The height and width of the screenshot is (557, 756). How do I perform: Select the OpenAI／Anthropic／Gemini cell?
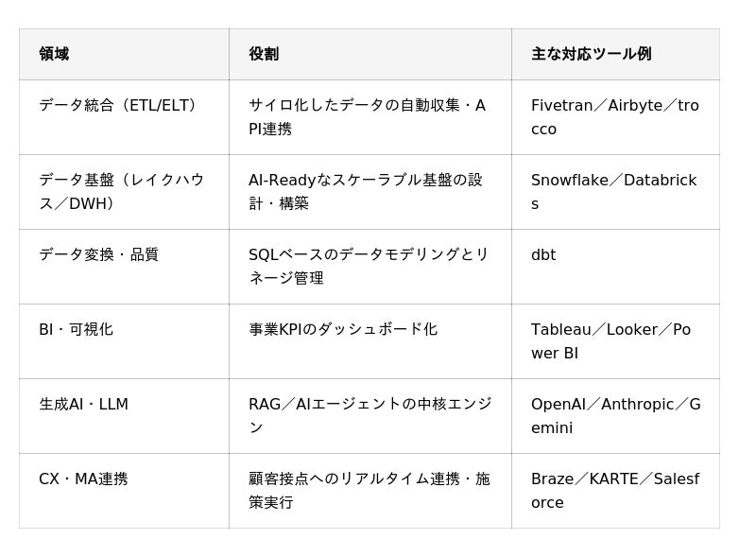point(616,416)
